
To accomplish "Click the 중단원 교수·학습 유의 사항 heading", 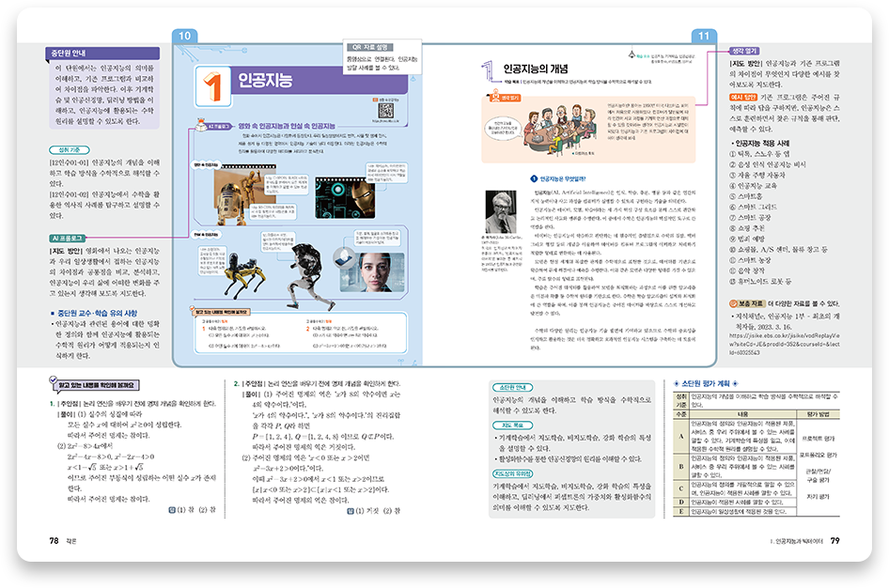I will click(97, 314).
